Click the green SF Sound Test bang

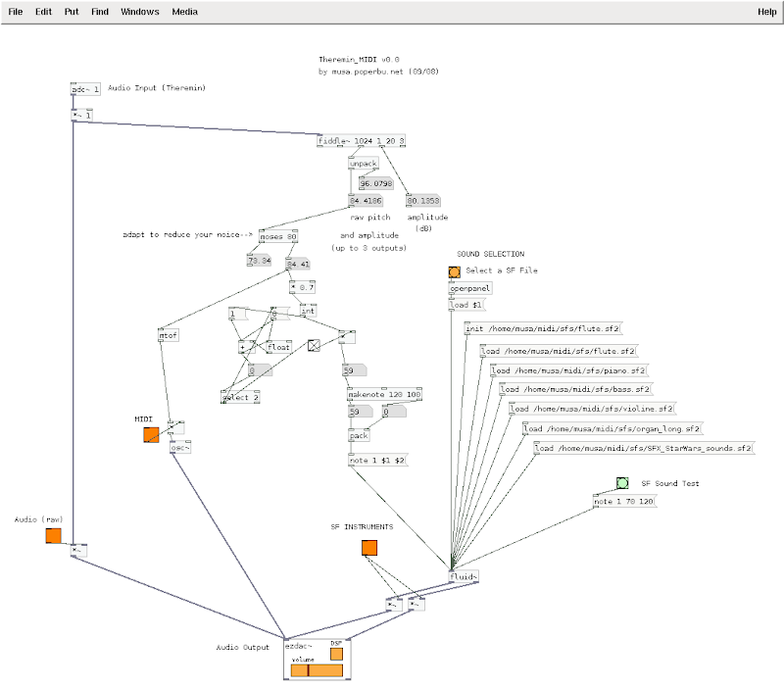coord(622,483)
